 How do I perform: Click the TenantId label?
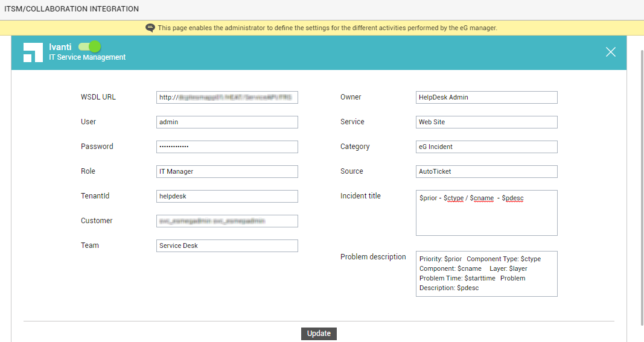pos(95,196)
